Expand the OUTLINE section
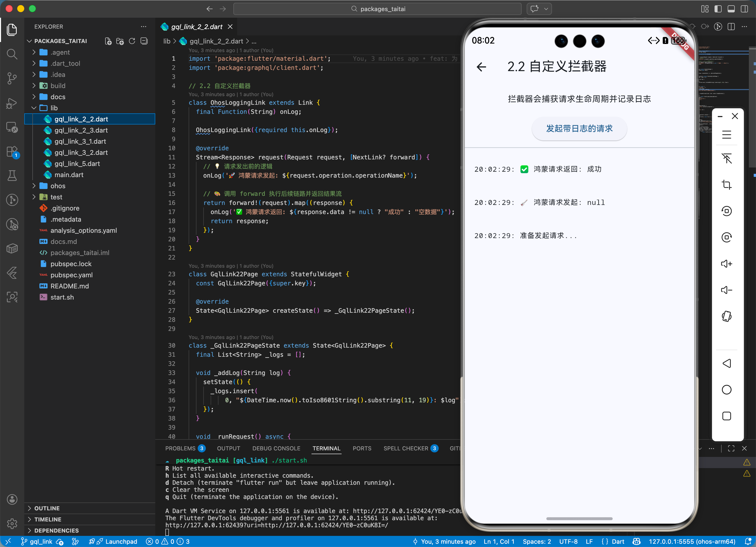 (x=47, y=508)
